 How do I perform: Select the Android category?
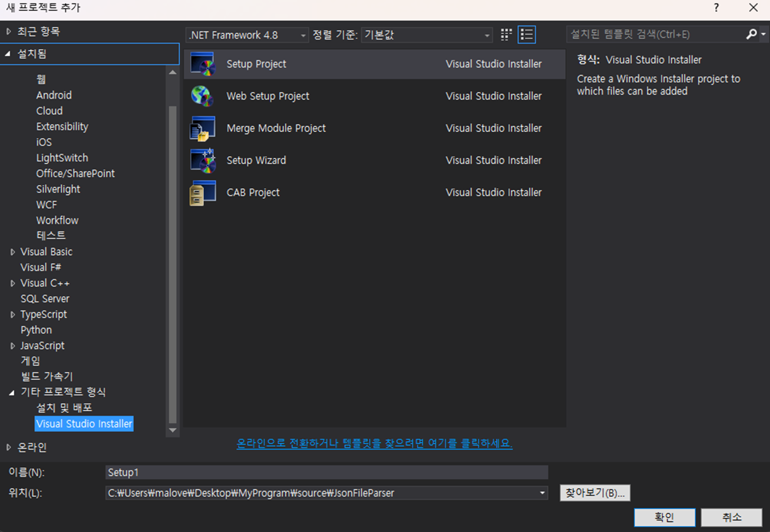(54, 95)
